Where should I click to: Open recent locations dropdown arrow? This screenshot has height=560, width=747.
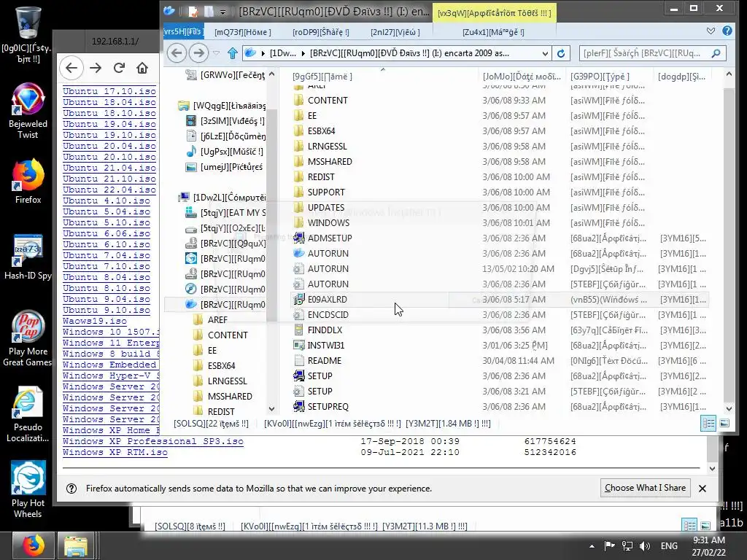click(x=216, y=52)
